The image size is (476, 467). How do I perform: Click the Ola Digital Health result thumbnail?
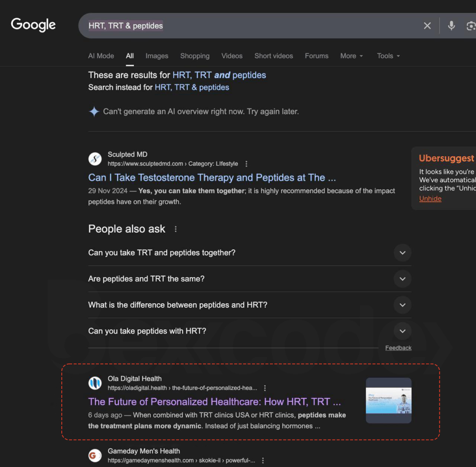(389, 400)
